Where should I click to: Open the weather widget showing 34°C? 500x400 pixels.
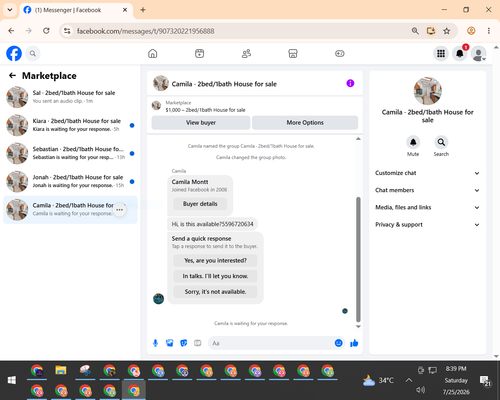[378, 380]
